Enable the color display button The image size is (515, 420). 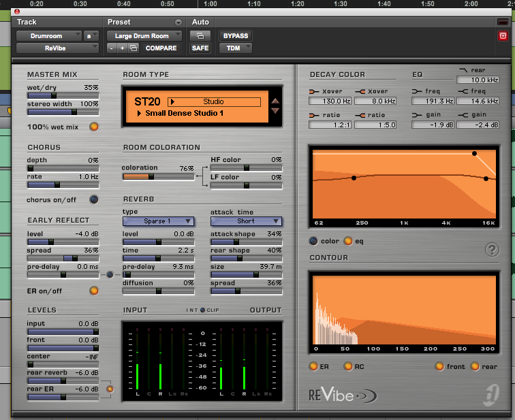tap(313, 241)
